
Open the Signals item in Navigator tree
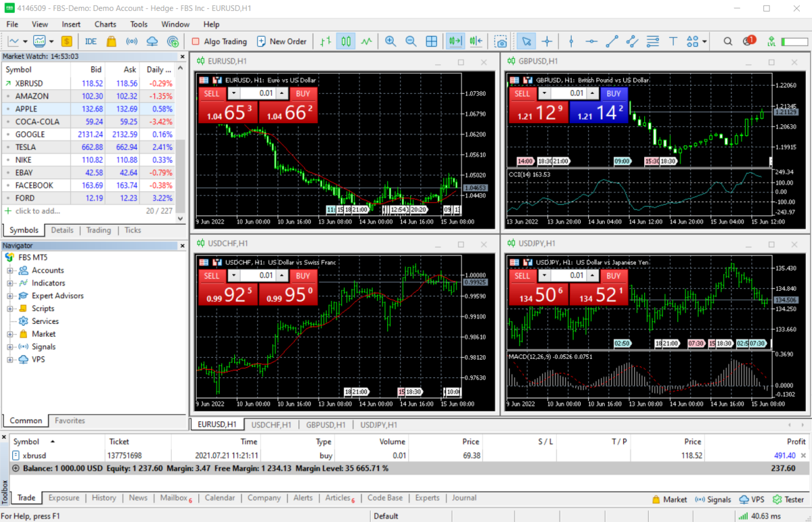point(43,347)
